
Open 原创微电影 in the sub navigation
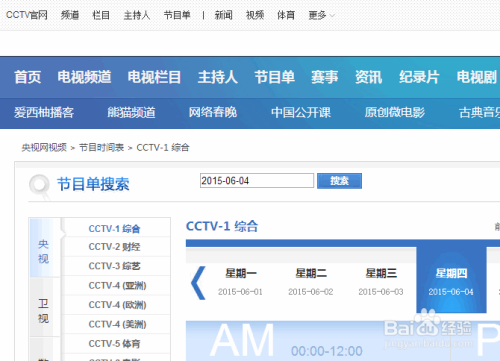(395, 113)
